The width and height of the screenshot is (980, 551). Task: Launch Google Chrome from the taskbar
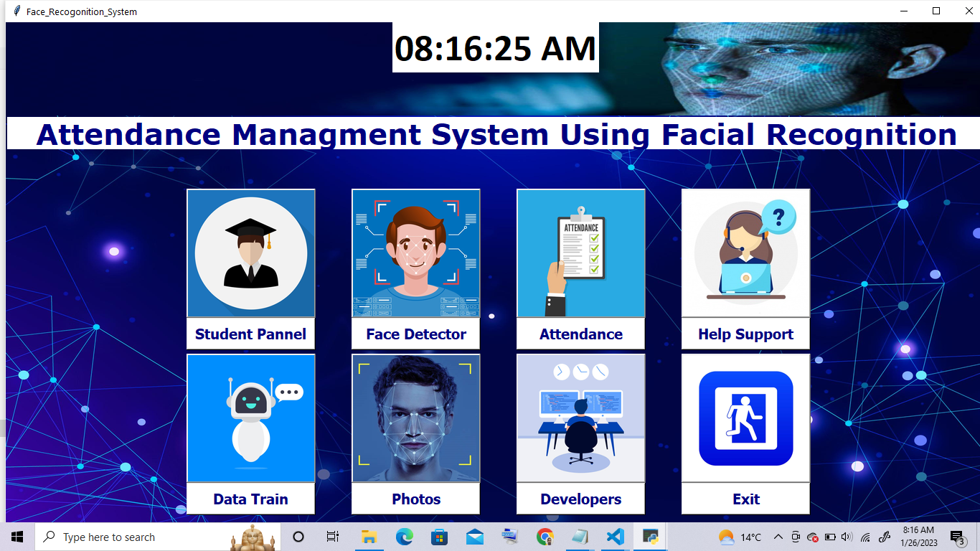(x=545, y=536)
